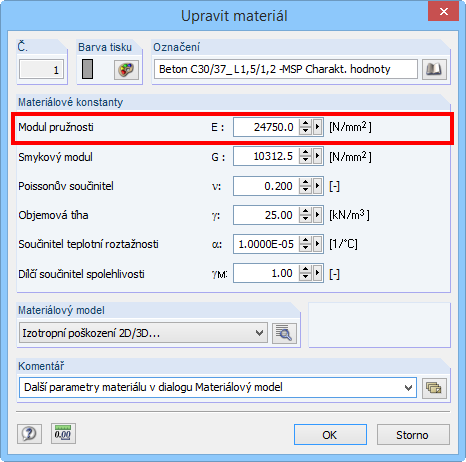The width and height of the screenshot is (466, 462).
Task: Open the color palette picker for print color
Action: [126, 70]
